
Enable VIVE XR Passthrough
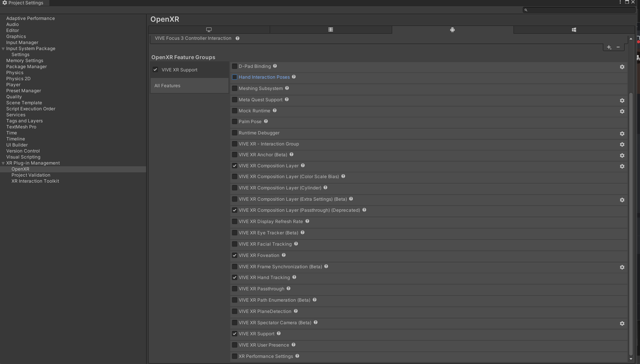234,288
